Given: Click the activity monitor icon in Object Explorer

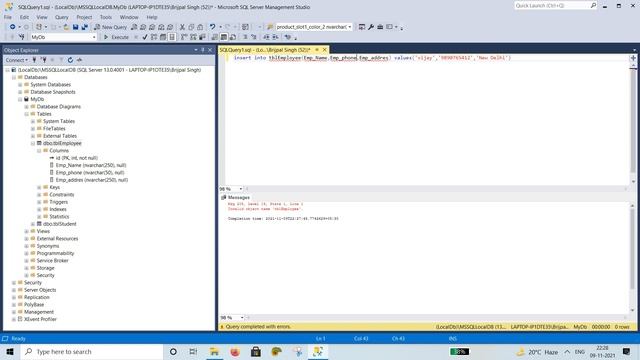Looking at the screenshot, I should click(x=79, y=60).
